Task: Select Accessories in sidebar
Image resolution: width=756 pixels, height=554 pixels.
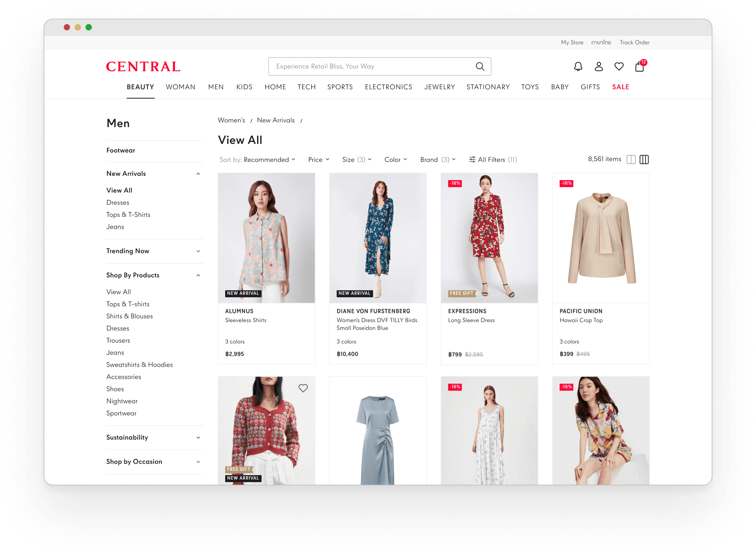Action: coord(124,377)
